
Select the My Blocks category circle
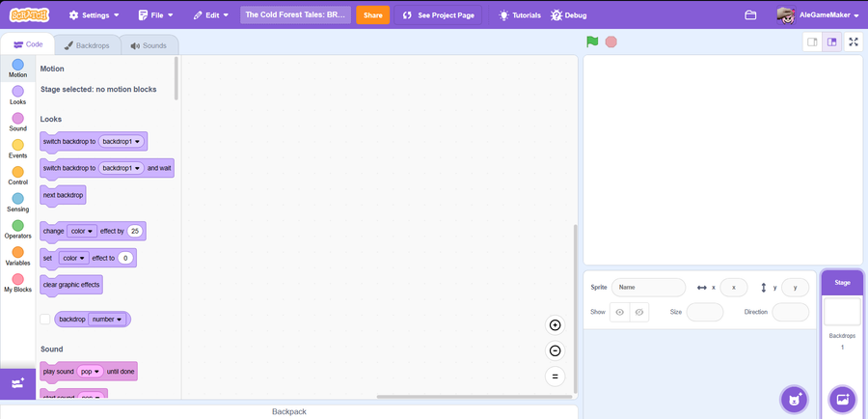click(x=17, y=279)
